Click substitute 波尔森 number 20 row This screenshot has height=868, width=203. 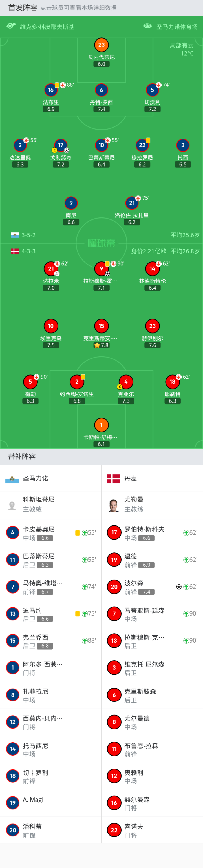(x=152, y=587)
